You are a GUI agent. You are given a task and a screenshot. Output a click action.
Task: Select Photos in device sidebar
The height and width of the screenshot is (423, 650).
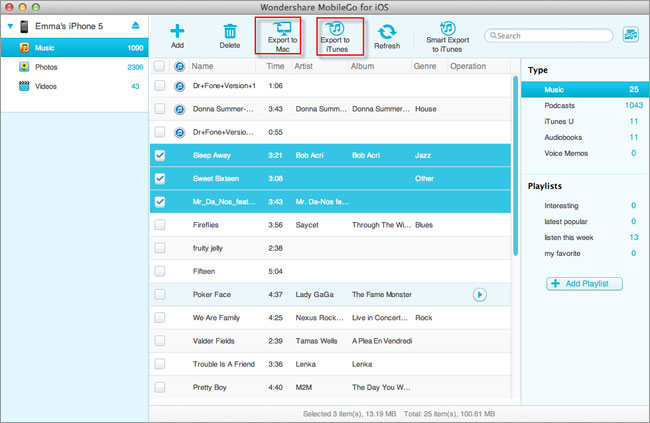[75, 67]
